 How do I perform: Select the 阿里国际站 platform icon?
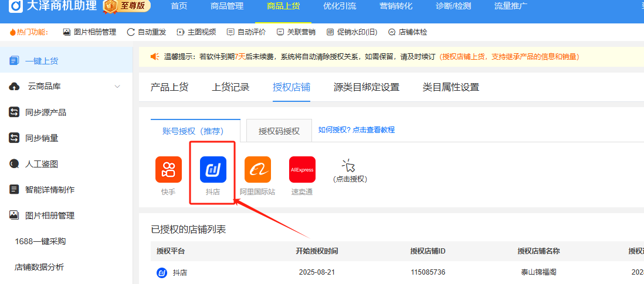(x=257, y=170)
